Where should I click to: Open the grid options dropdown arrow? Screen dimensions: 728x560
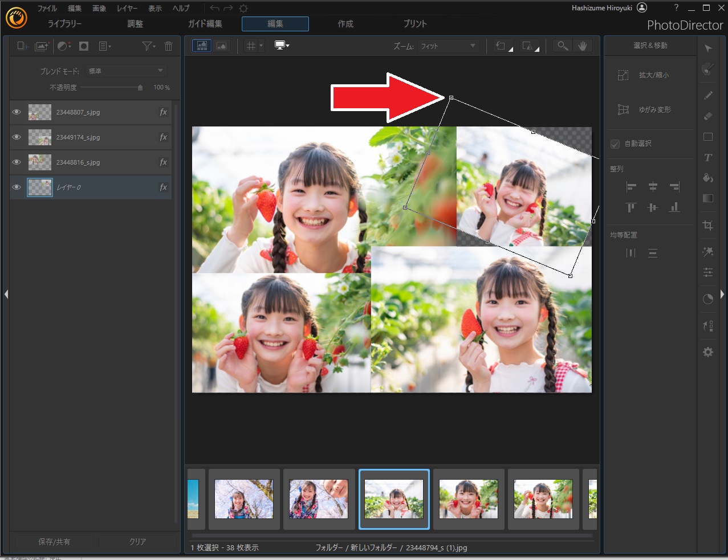pos(261,46)
